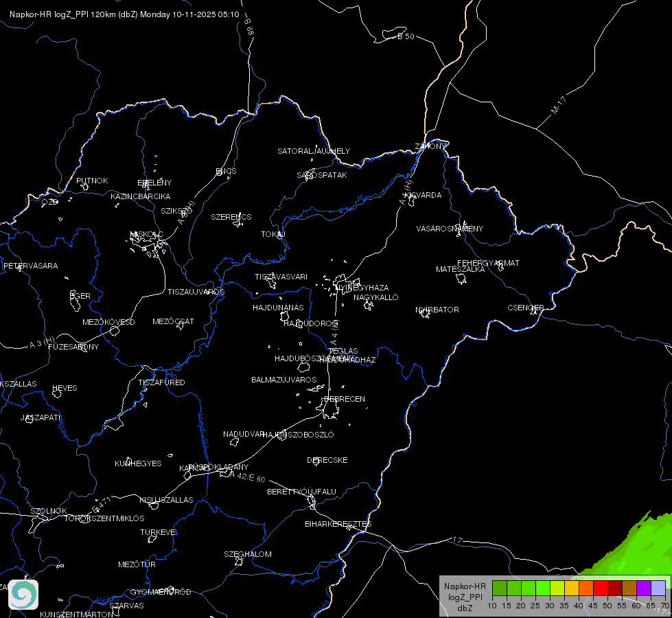Click the TISZAFURED town label

(x=161, y=382)
